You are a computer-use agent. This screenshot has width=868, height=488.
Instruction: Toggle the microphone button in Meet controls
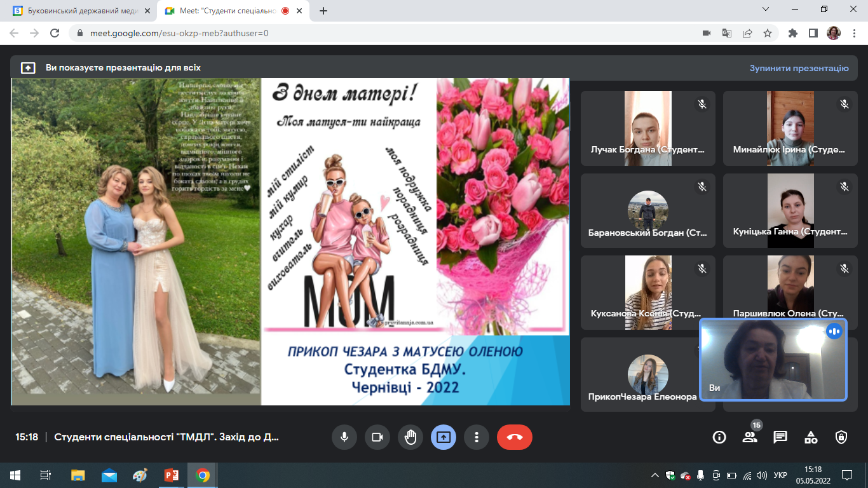(x=344, y=437)
